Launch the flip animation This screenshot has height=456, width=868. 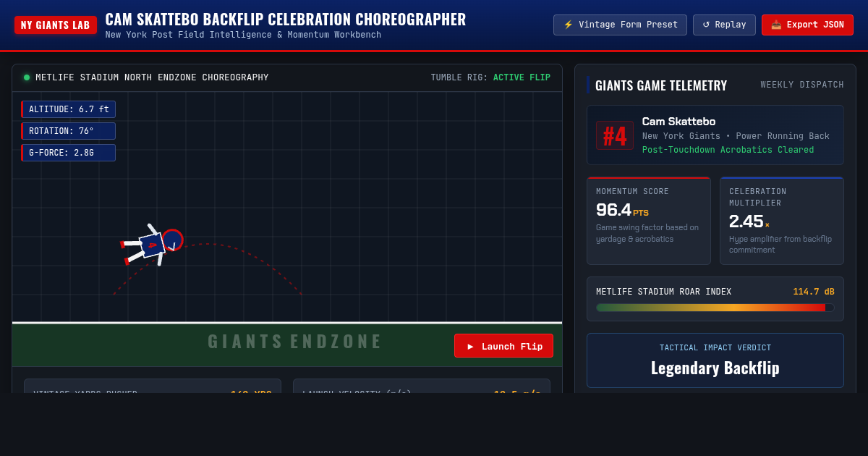pyautogui.click(x=503, y=346)
